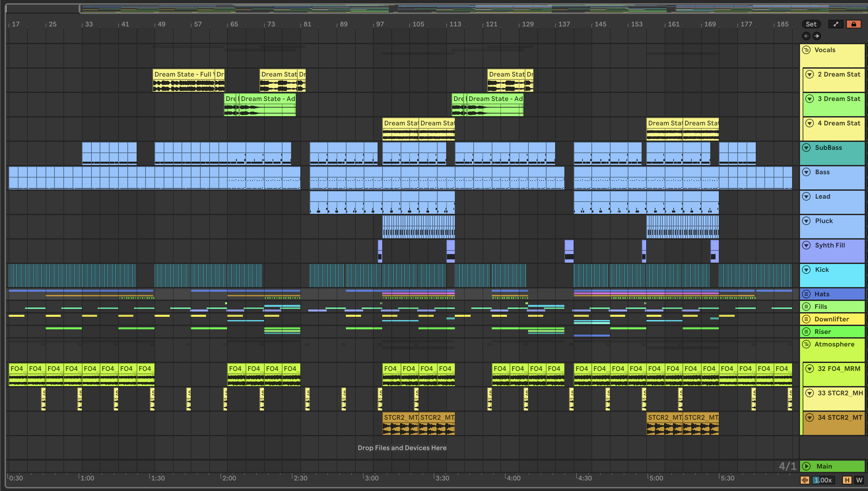The height and width of the screenshot is (491, 868).
Task: Click the Riser group icon
Action: click(x=806, y=332)
